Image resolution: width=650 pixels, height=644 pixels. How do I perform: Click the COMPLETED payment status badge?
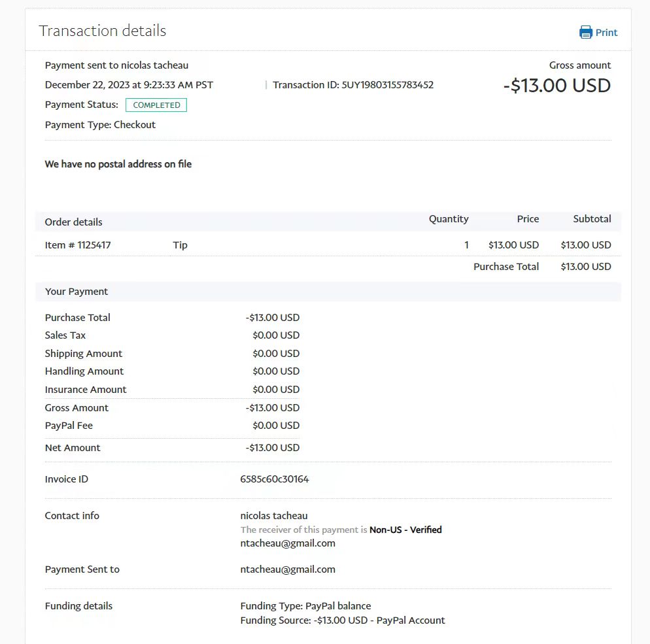tap(156, 105)
